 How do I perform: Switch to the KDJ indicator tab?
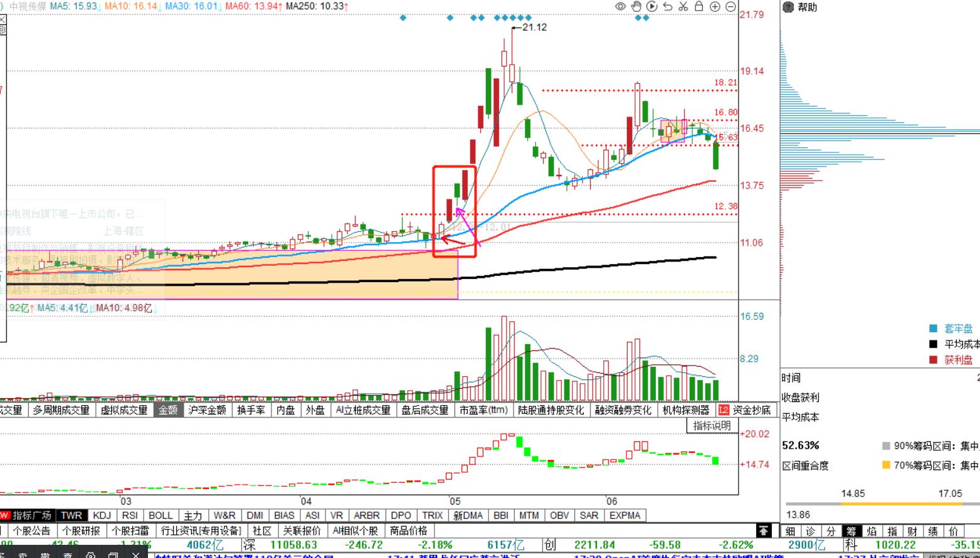102,515
